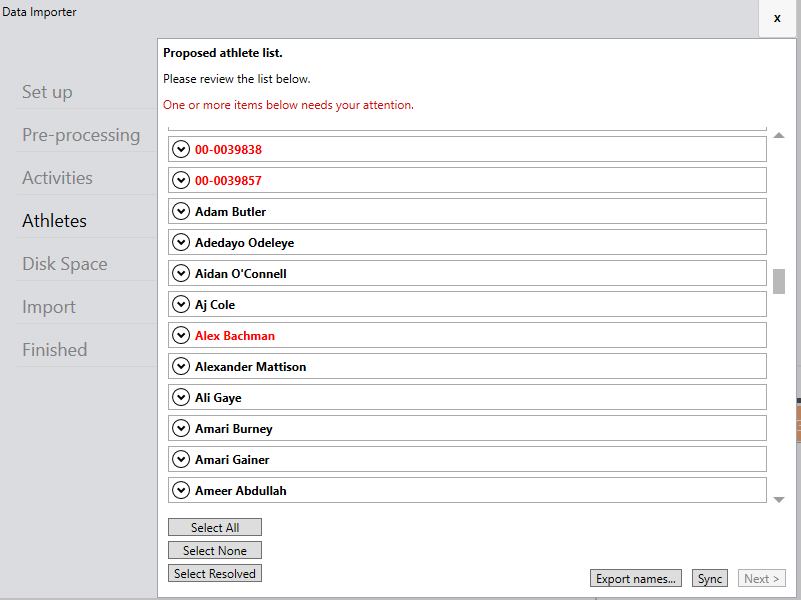Viewport: 801px width, 600px height.
Task: Click the chevron icon beside Aidan O'Connell
Action: (x=181, y=273)
